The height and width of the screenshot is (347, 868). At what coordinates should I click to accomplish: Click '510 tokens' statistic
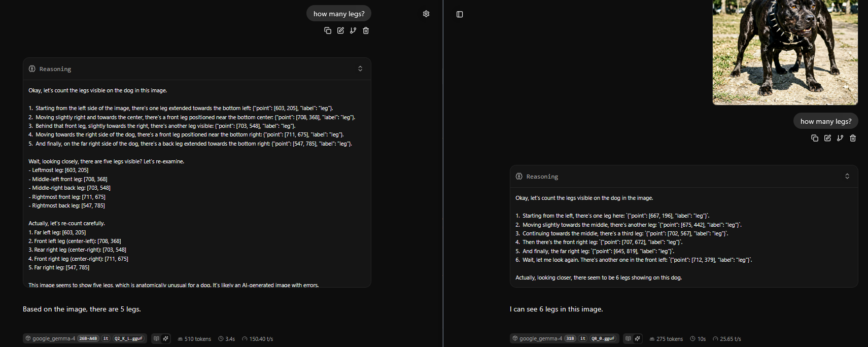pyautogui.click(x=194, y=339)
